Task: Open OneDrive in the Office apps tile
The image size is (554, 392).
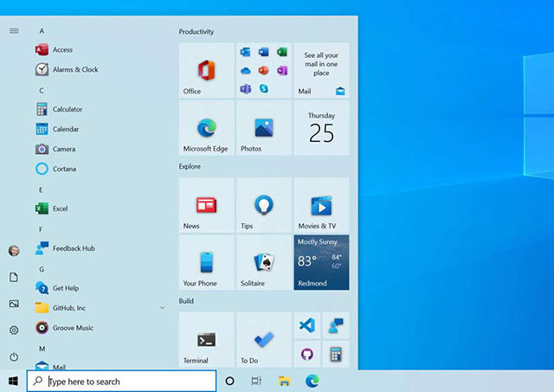Action: [x=245, y=71]
